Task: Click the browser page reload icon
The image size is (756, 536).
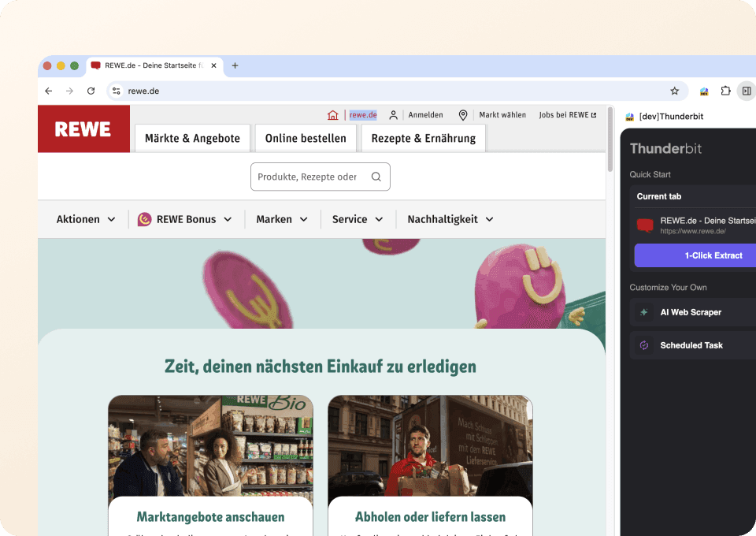Action: tap(90, 91)
